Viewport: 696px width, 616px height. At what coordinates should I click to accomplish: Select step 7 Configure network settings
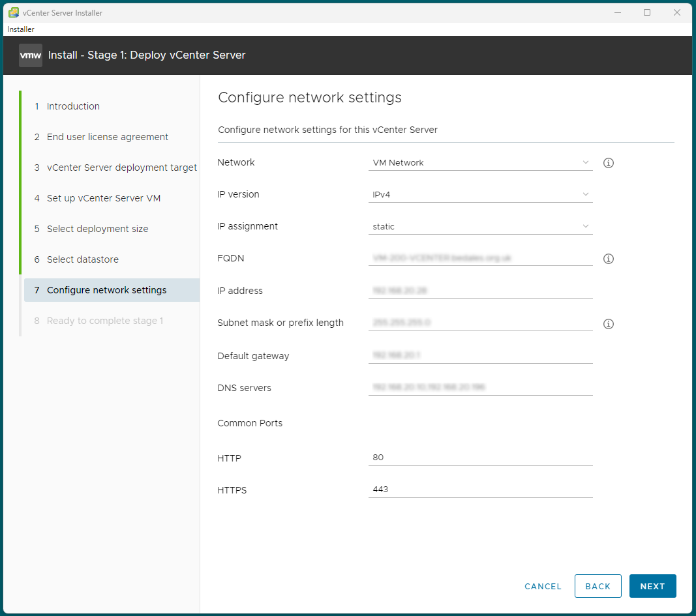tap(111, 290)
